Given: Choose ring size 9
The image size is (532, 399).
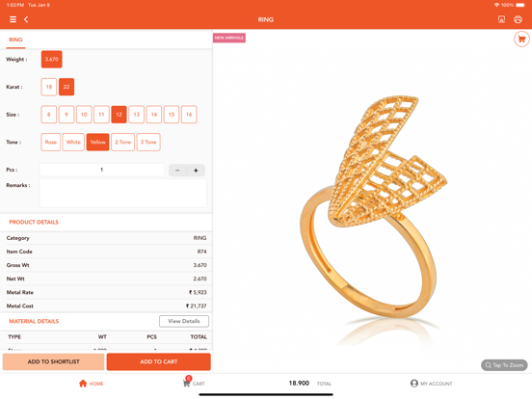Looking at the screenshot, I should pos(66,115).
